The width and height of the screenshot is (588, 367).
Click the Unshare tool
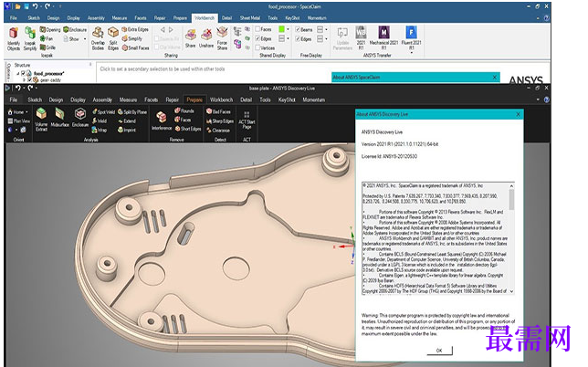(206, 38)
